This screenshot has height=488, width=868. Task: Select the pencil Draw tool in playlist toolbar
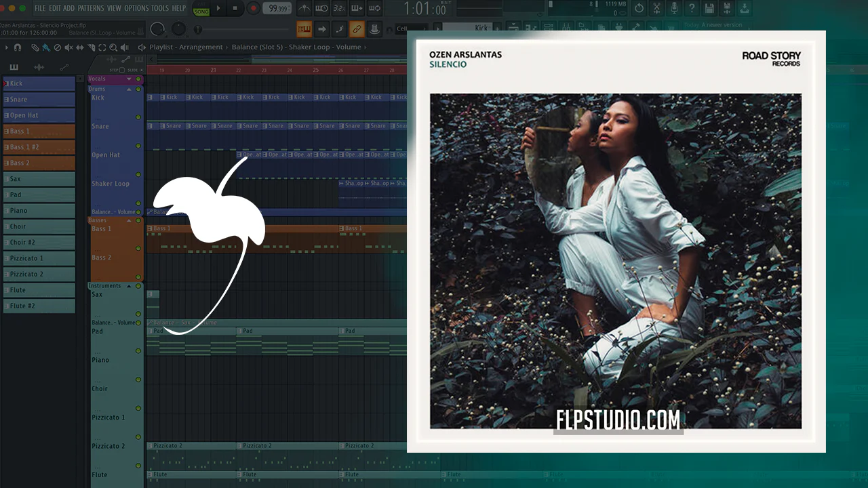(35, 47)
